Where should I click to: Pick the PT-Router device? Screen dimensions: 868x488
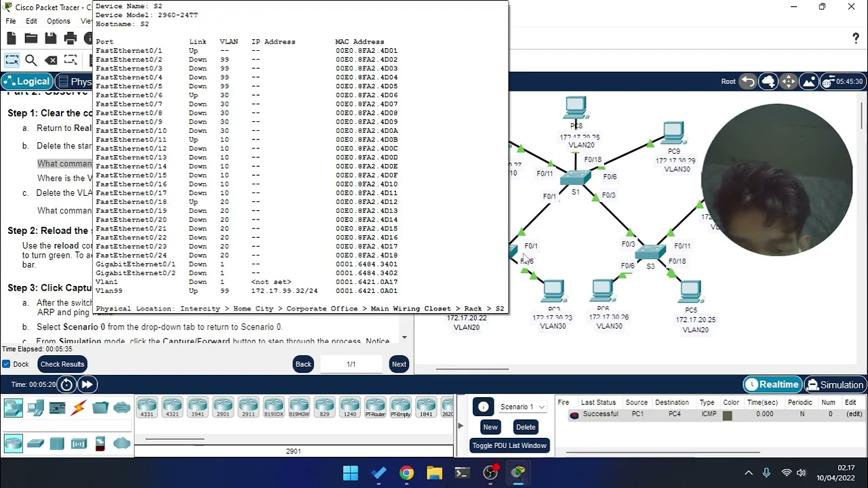(x=375, y=407)
